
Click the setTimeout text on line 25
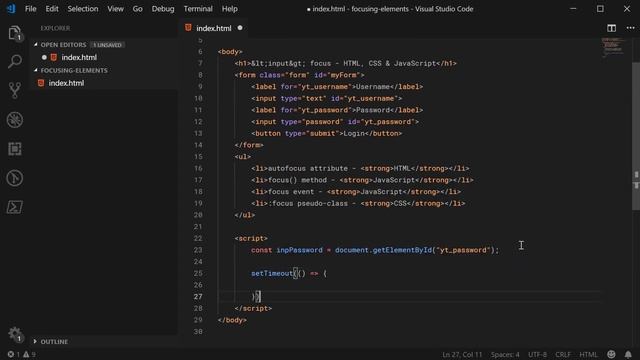click(272, 273)
